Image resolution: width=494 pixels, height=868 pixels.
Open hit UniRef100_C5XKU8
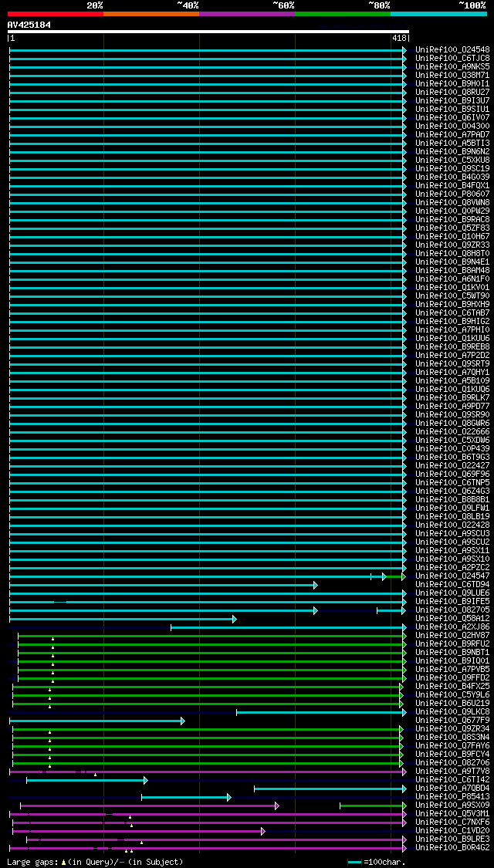(452, 160)
